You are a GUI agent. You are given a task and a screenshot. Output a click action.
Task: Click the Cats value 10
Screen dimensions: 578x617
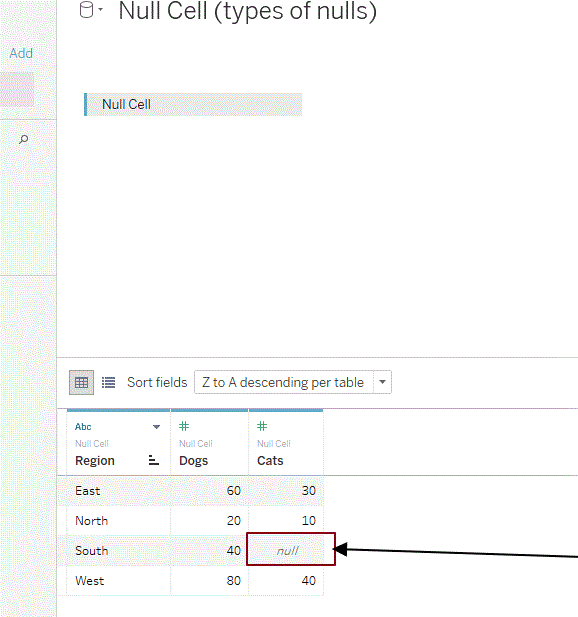point(309,521)
